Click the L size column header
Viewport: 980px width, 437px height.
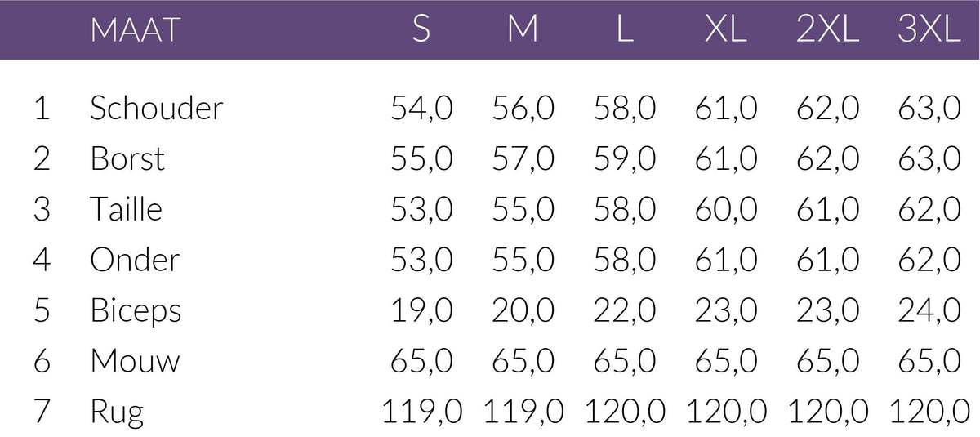625,30
